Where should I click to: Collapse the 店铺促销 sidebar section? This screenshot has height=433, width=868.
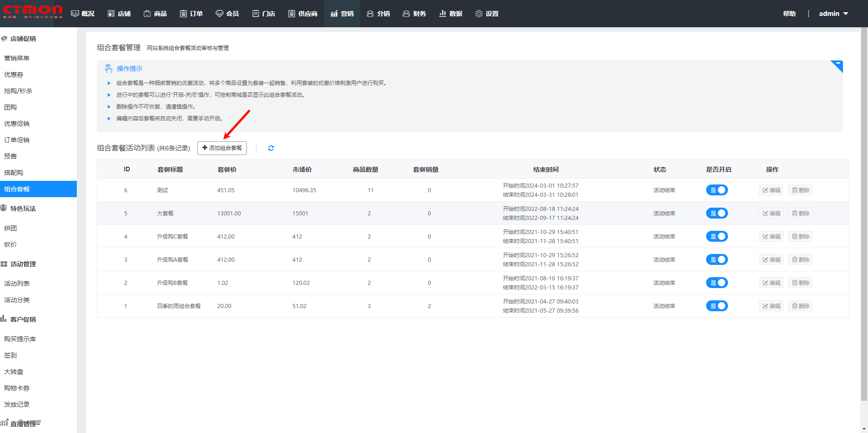[23, 39]
